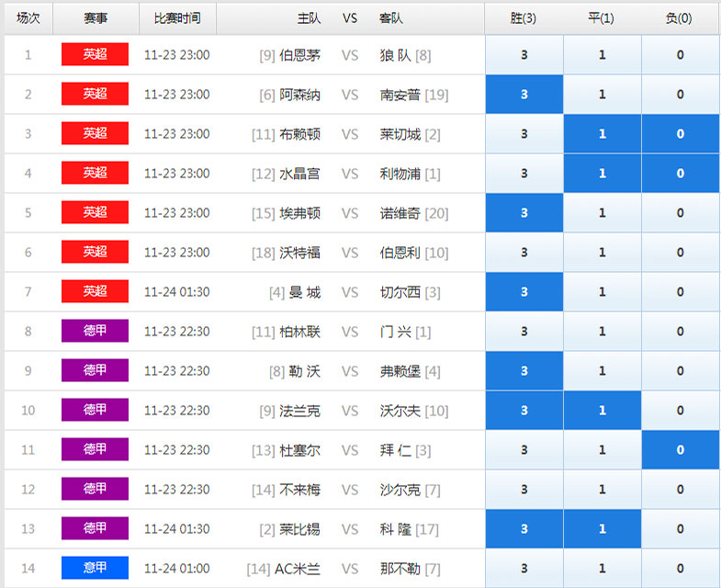Screen dimensions: 721x588
Task: Click the 场次 column header
Action: [28, 18]
